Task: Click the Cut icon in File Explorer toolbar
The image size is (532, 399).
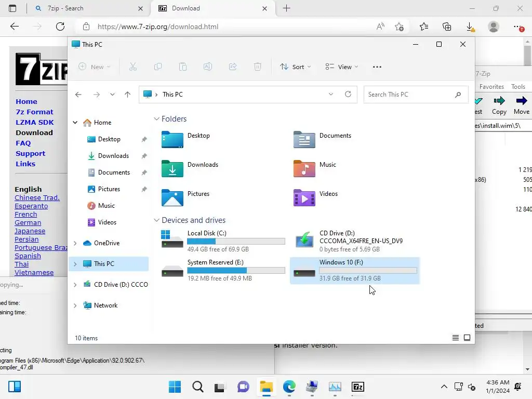Action: [133, 67]
